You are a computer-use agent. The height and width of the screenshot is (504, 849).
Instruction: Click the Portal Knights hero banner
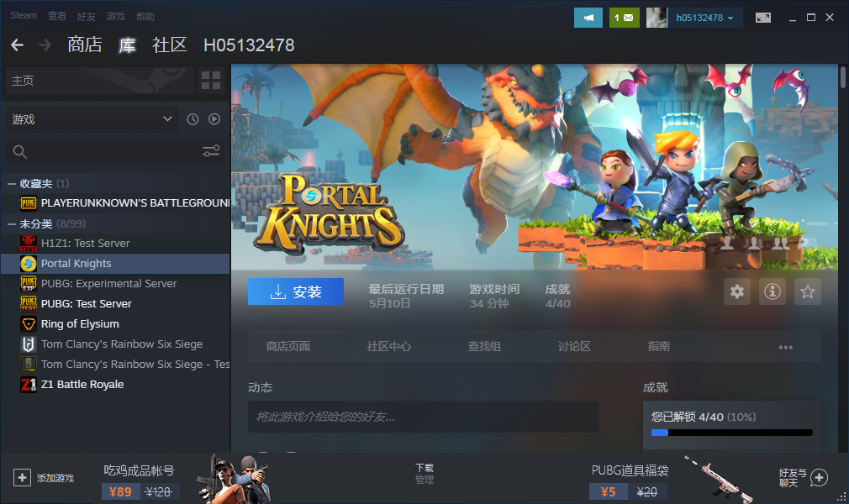(535, 166)
